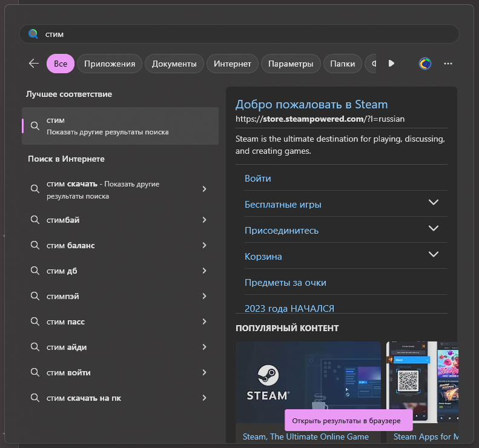Open the Steam mobile app QR thumbnail
Viewport: 479px width, 448px height.
click(x=422, y=383)
